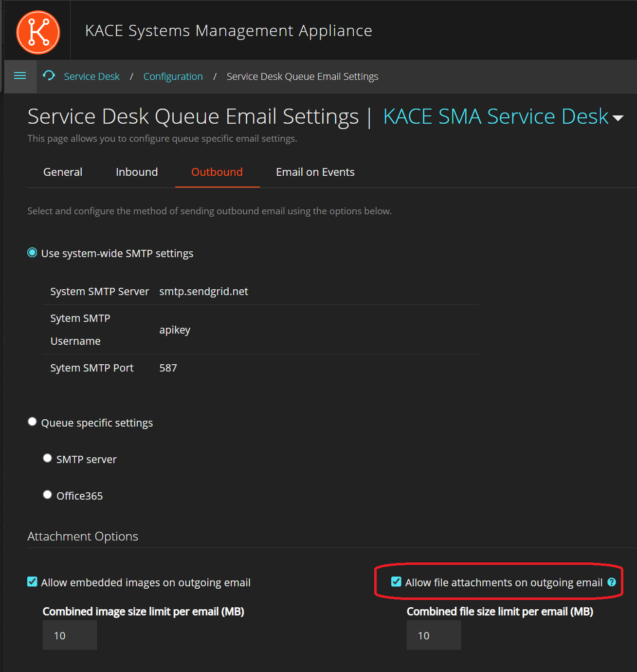Image resolution: width=637 pixels, height=672 pixels.
Task: Select the Outbound tab
Action: [217, 172]
